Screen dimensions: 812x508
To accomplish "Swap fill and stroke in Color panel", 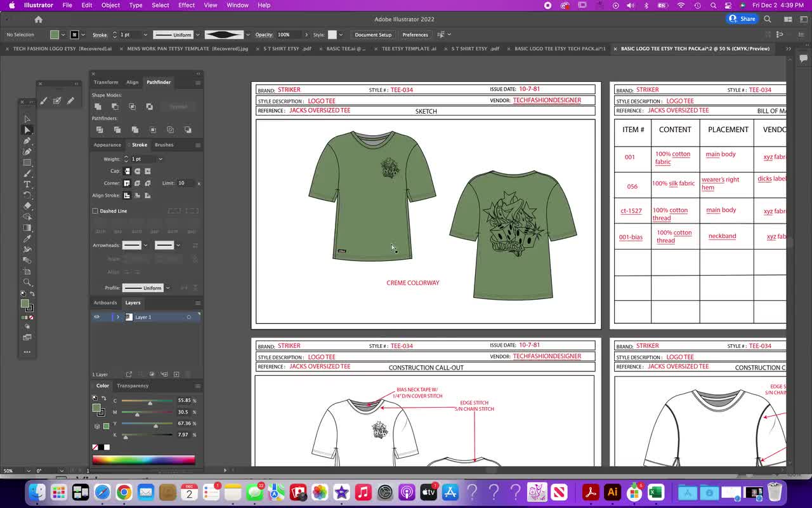I will tap(103, 398).
